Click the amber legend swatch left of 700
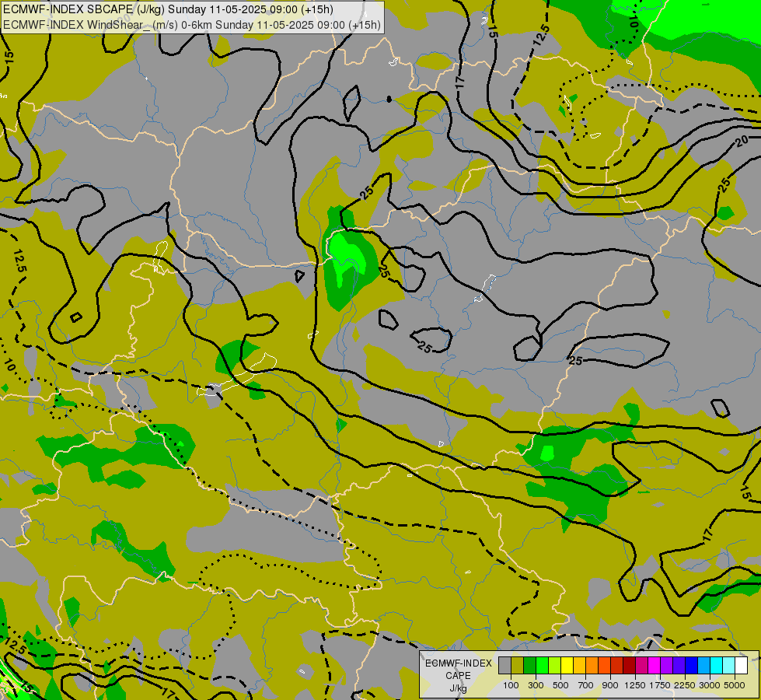The image size is (761, 700). tap(579, 666)
